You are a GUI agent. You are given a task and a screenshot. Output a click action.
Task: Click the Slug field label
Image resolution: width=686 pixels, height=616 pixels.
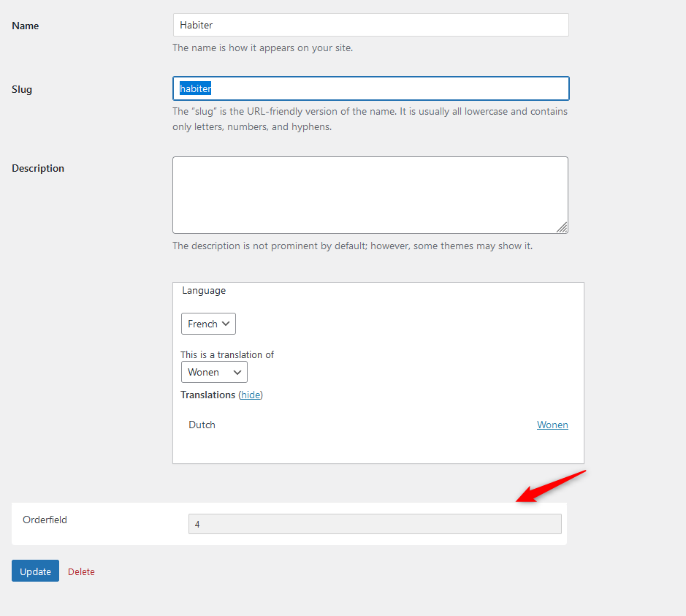[x=22, y=89]
